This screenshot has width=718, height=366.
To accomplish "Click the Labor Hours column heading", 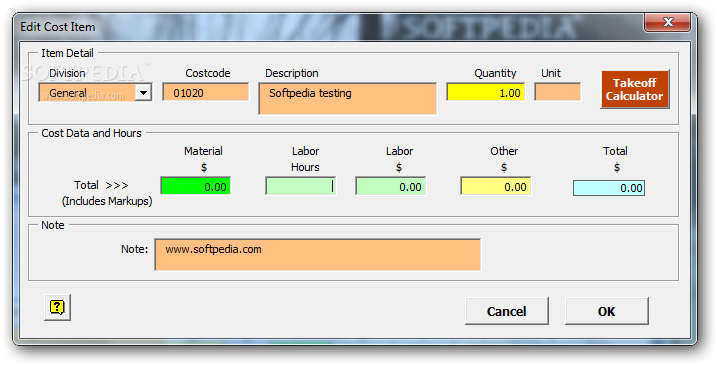I will tap(305, 159).
